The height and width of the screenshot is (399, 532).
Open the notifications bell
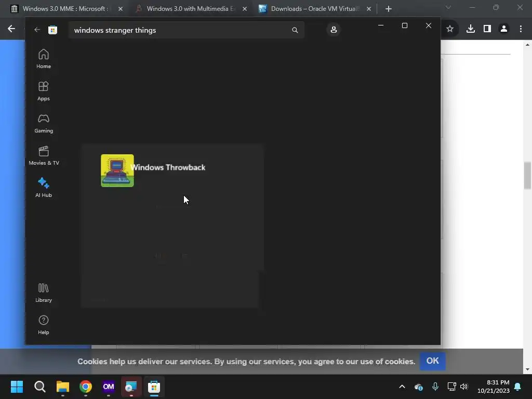518,387
